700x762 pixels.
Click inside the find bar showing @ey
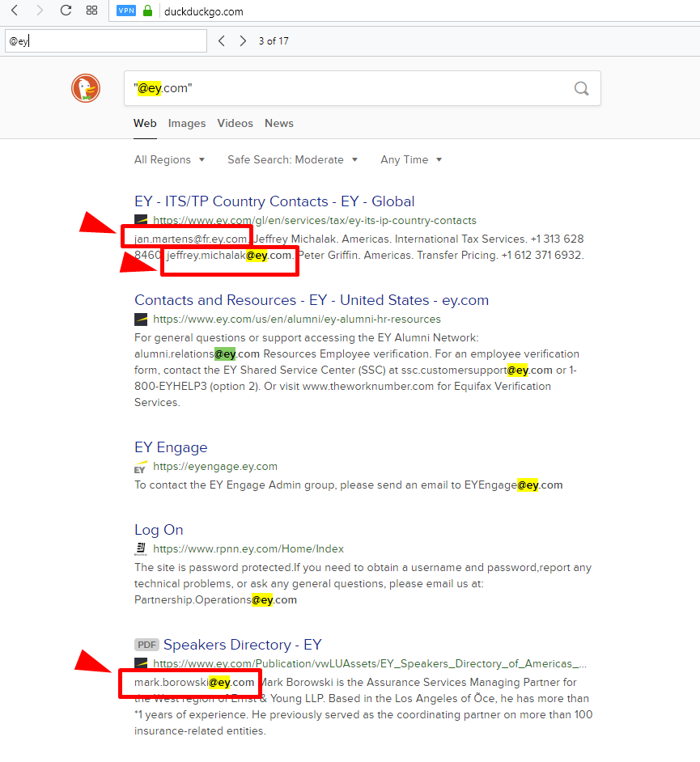[105, 40]
